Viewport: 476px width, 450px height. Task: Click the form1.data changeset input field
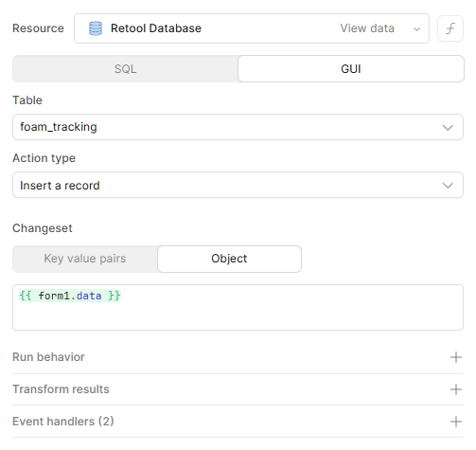click(238, 307)
